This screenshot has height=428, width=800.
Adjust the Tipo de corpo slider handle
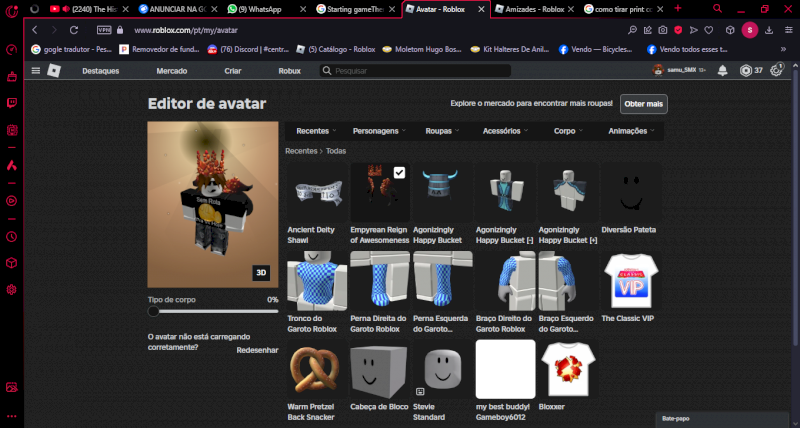point(153,311)
